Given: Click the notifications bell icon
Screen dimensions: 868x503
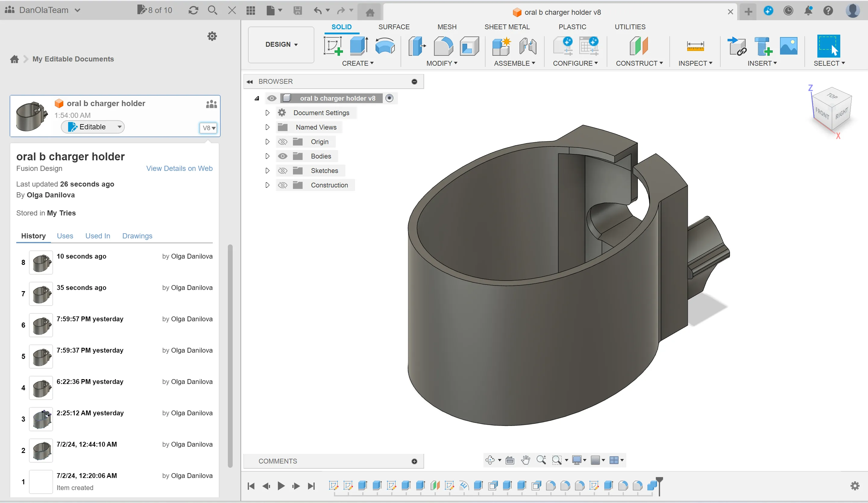Looking at the screenshot, I should coord(808,11).
